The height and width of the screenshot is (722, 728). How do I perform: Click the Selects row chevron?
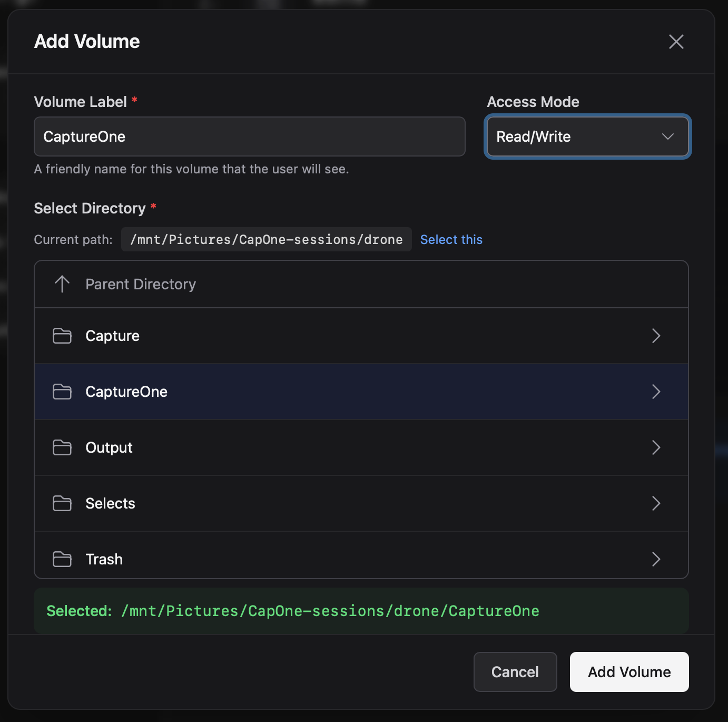pyautogui.click(x=656, y=503)
